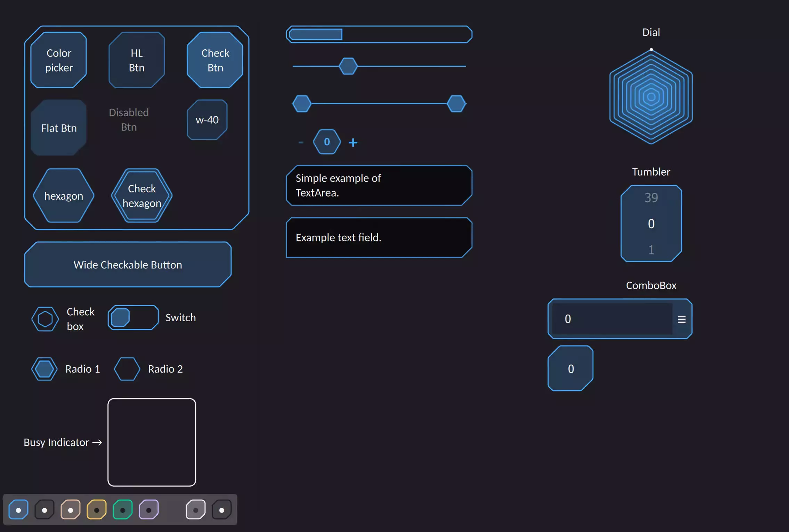
Task: Select the green theme swatch
Action: click(123, 509)
